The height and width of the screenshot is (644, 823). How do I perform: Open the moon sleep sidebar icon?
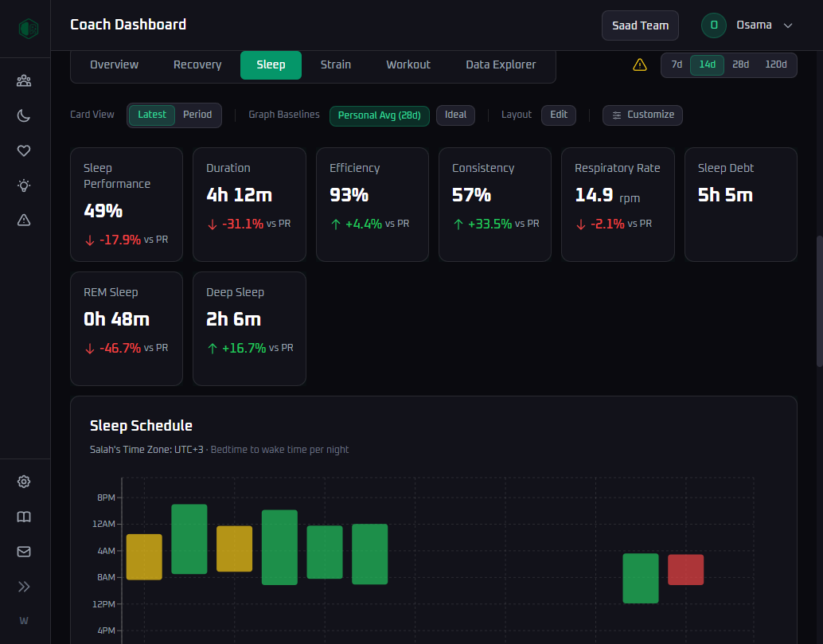click(x=24, y=115)
